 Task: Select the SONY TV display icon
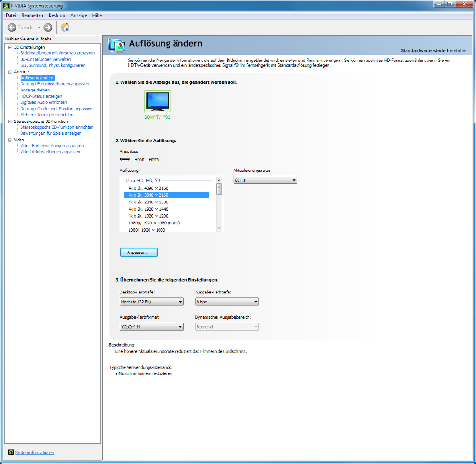(158, 102)
